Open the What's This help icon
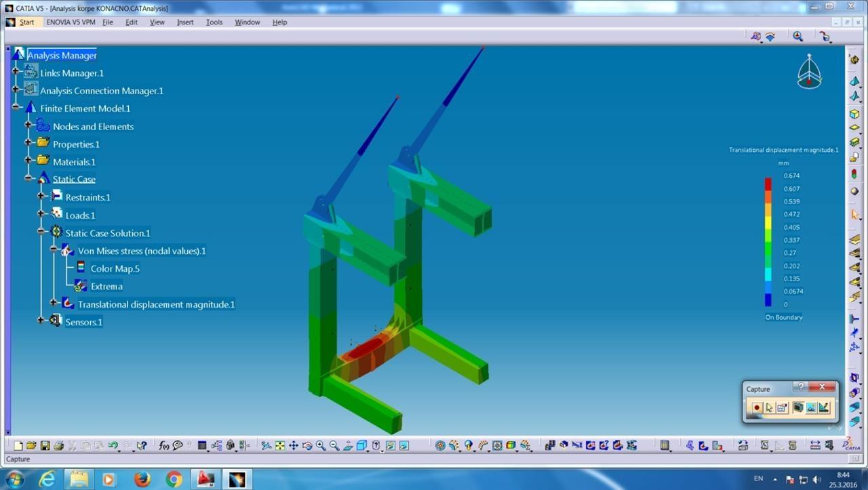 (x=142, y=445)
